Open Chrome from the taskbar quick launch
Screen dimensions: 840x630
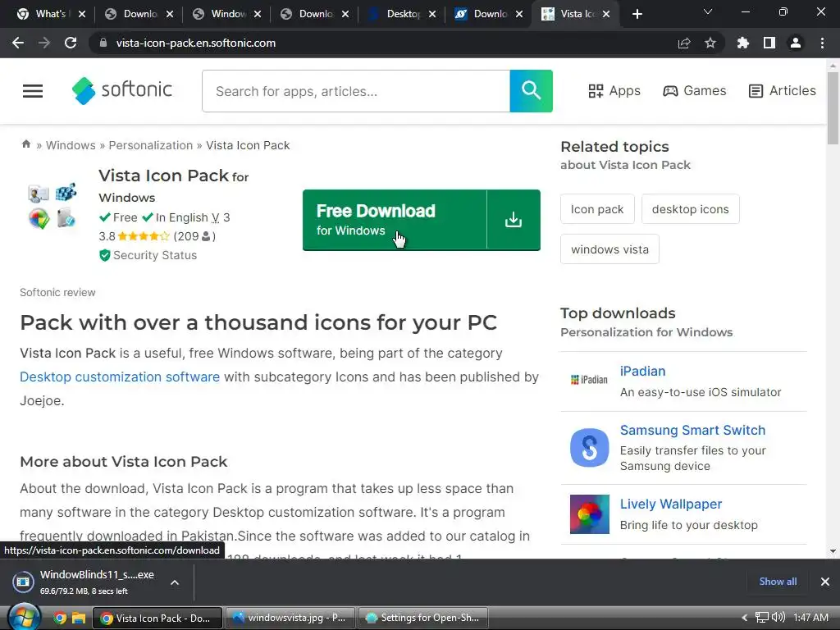(x=60, y=619)
